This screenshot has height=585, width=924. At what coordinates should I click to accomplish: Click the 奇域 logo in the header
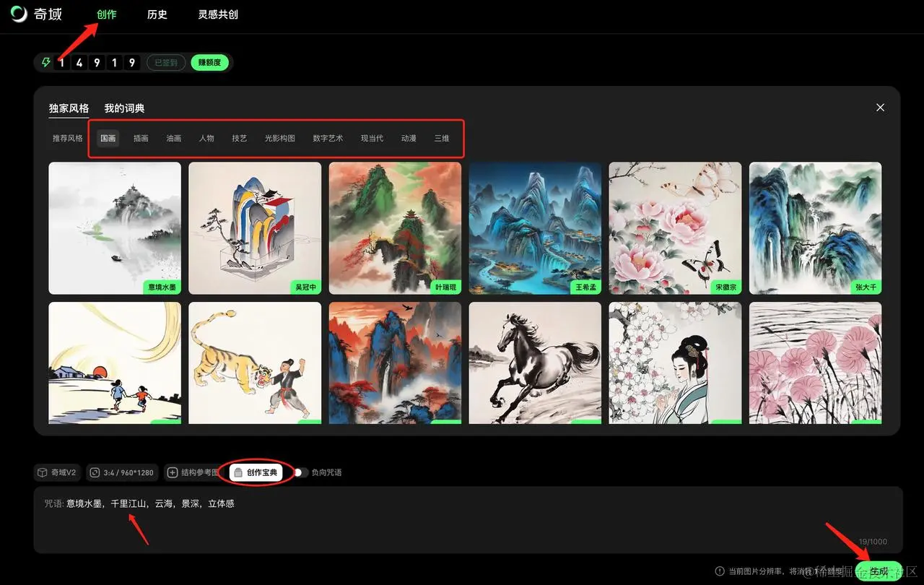click(x=36, y=14)
